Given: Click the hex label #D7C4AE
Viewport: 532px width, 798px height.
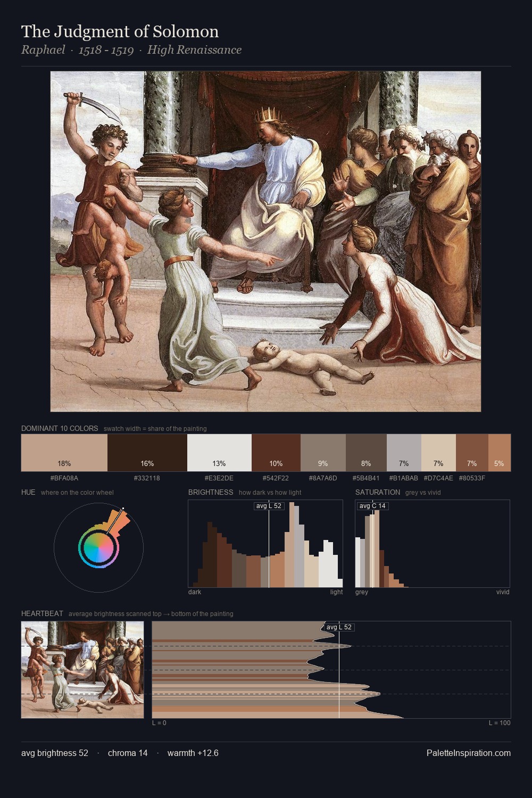Looking at the screenshot, I should (438, 478).
